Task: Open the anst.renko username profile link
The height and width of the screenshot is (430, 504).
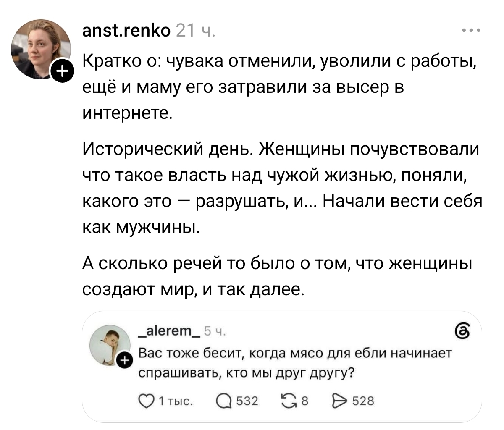Action: click(126, 31)
